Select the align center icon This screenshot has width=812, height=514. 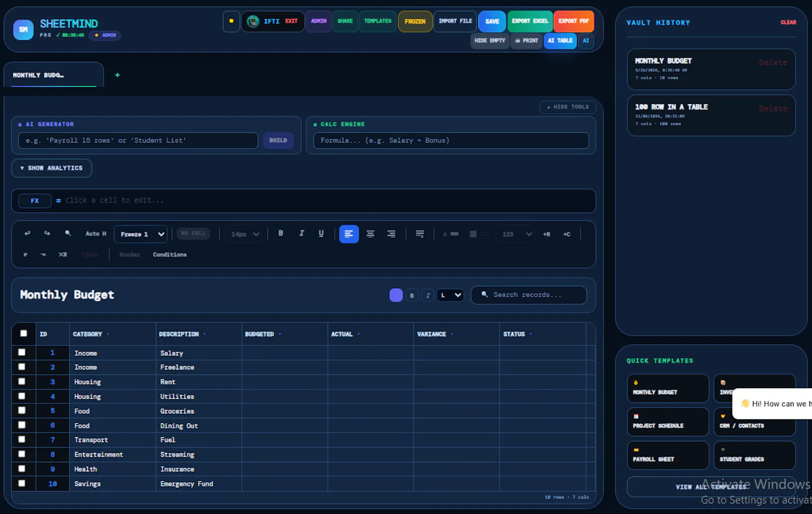[370, 234]
